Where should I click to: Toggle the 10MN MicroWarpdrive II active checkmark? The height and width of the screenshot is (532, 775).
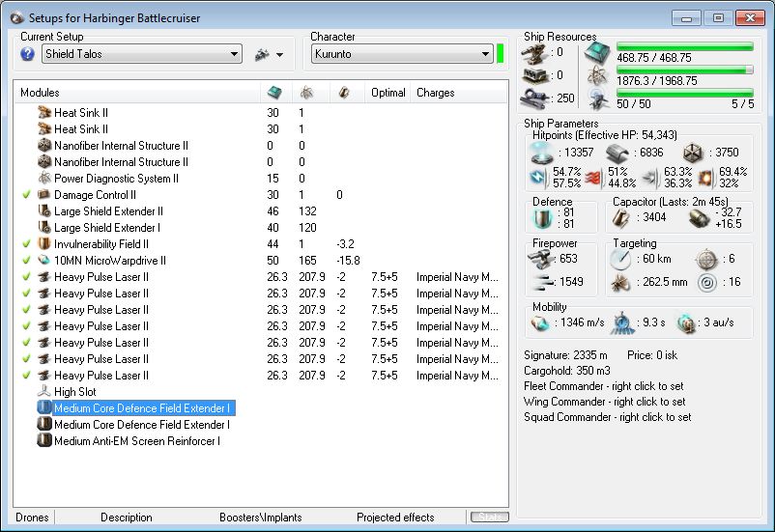[27, 260]
